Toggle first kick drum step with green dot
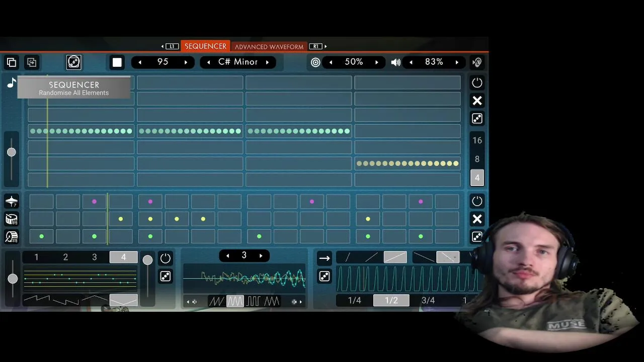 (x=41, y=236)
